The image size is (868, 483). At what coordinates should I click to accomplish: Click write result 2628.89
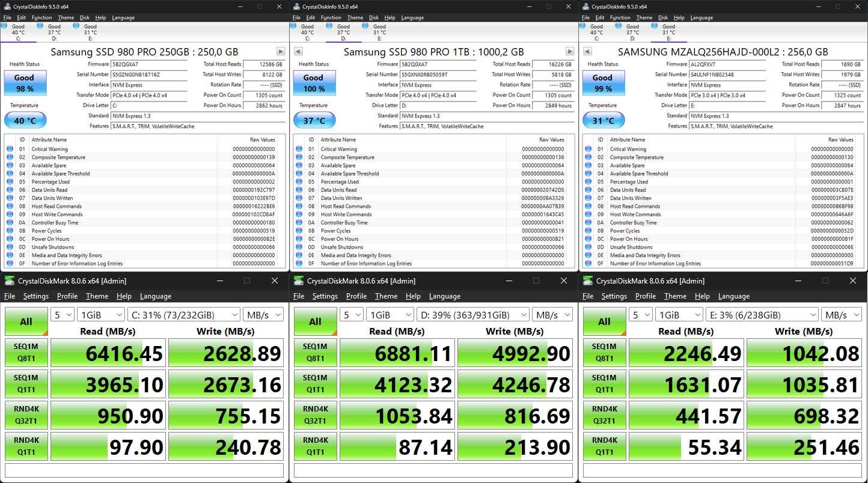(x=226, y=353)
